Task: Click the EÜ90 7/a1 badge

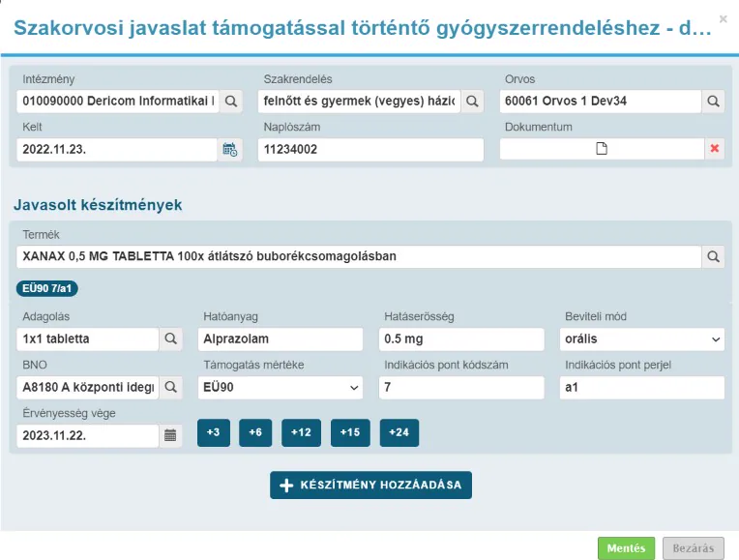Action: coord(47,288)
